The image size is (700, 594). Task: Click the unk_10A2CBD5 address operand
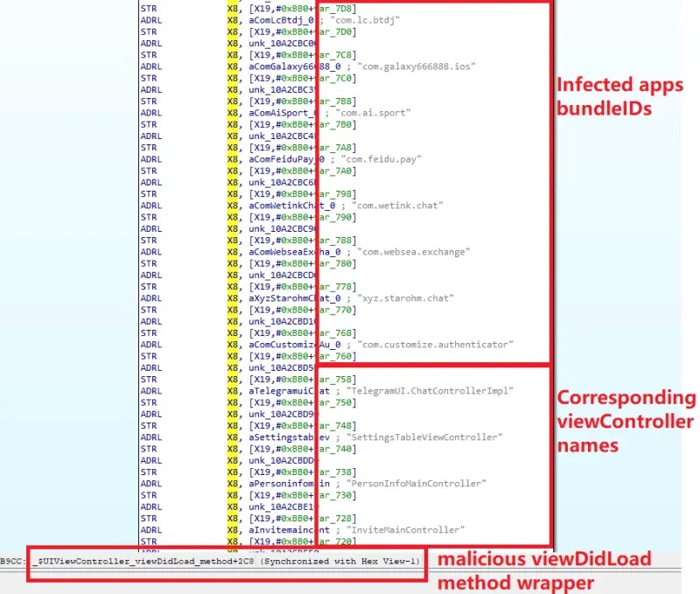pyautogui.click(x=282, y=367)
